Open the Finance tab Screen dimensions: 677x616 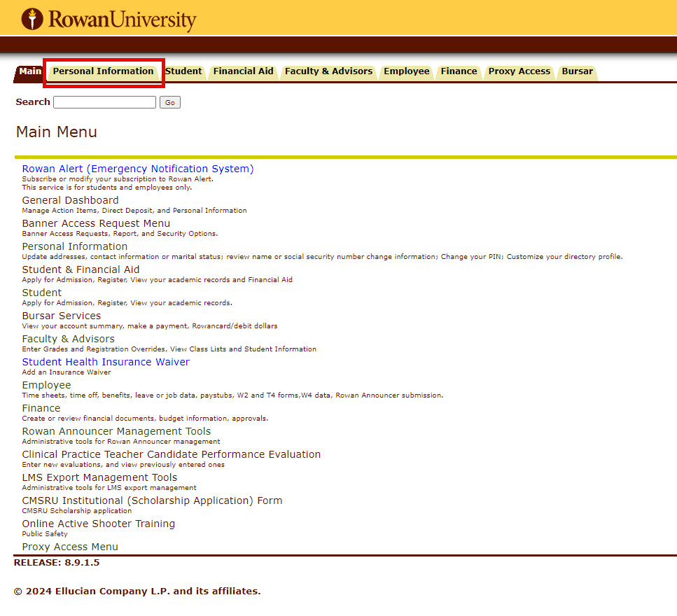[459, 71]
